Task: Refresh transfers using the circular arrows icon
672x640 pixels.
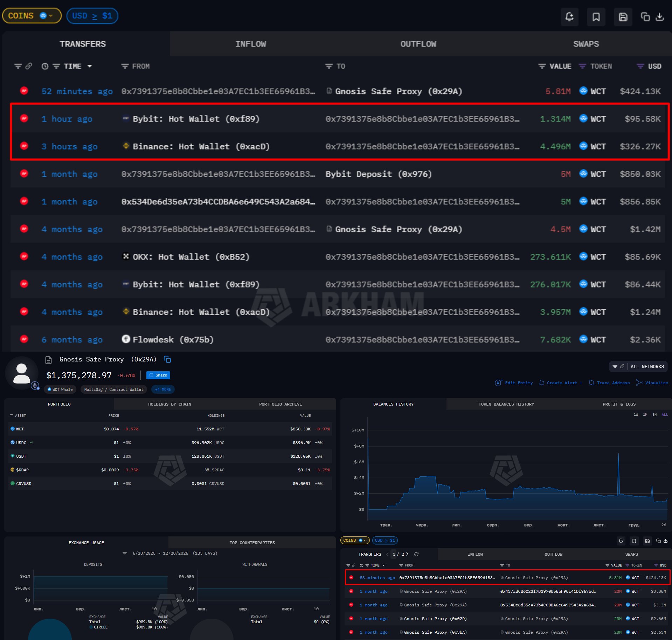Action: (416, 554)
